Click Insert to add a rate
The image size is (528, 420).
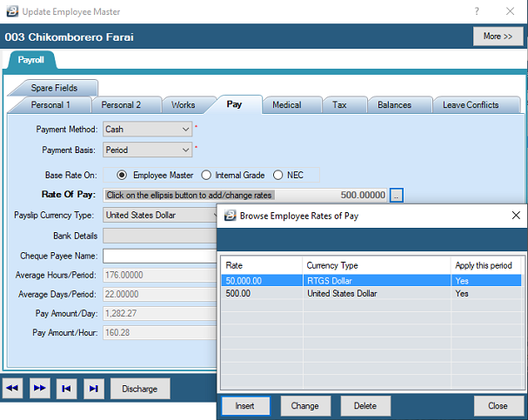(x=244, y=406)
